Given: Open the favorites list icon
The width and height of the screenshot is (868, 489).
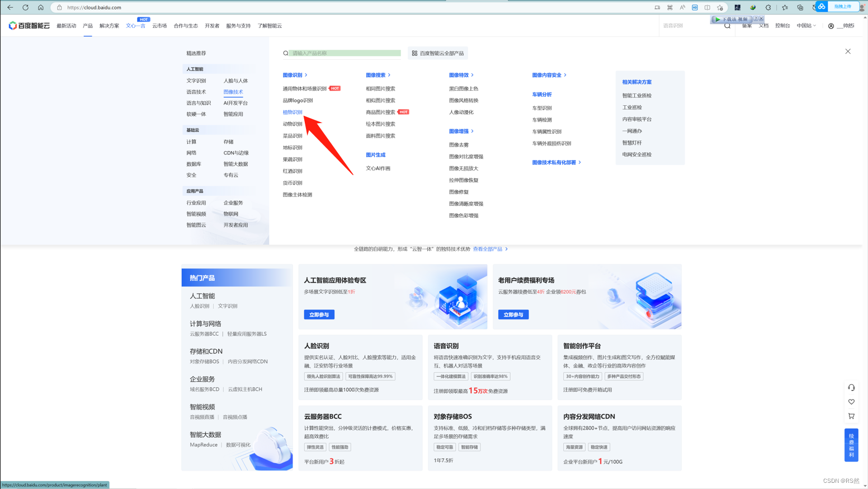Looking at the screenshot, I should tap(785, 7).
